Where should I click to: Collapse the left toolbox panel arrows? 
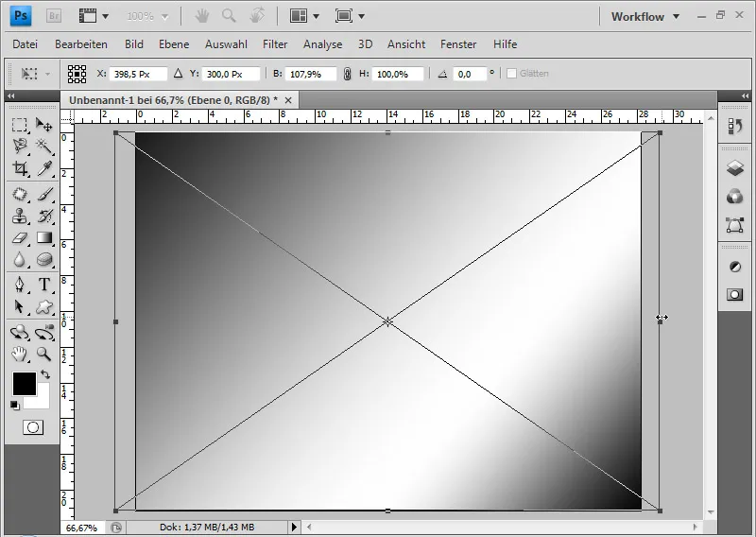click(10, 96)
